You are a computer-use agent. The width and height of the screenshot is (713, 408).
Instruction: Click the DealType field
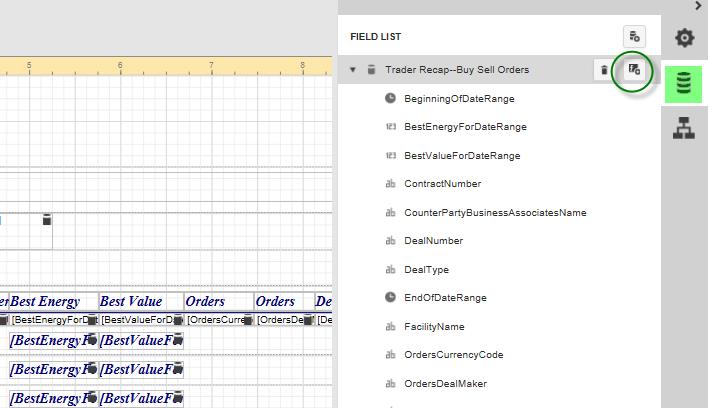click(426, 270)
